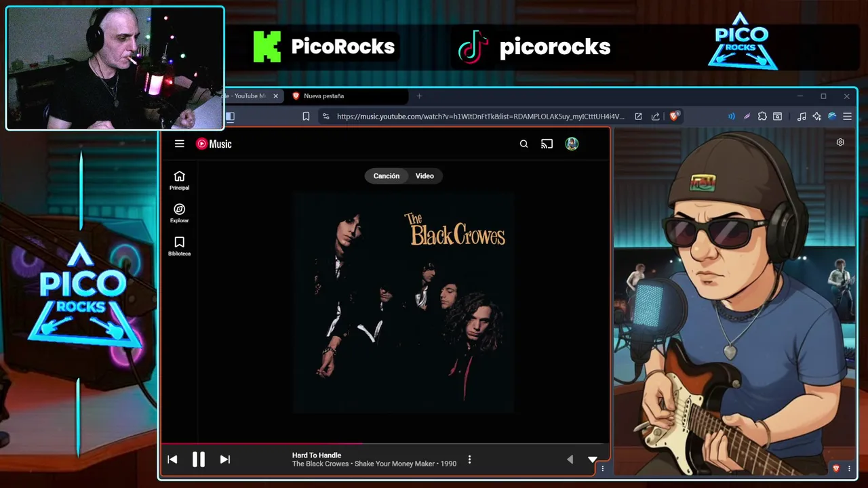
Task: Open the extensions puzzle icon
Action: point(762,117)
